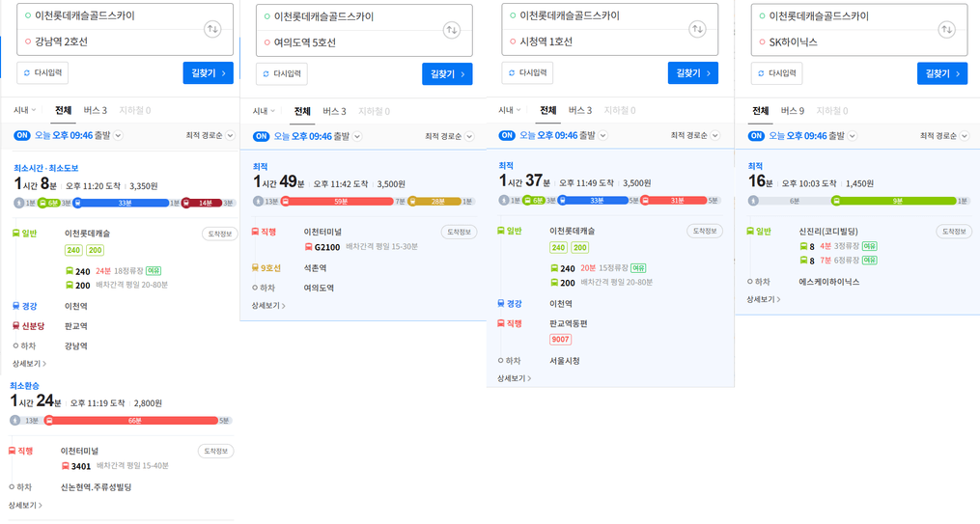The height and width of the screenshot is (524, 980).
Task: Click 240 bus icon with 24분 arrival
Action: click(x=70, y=271)
